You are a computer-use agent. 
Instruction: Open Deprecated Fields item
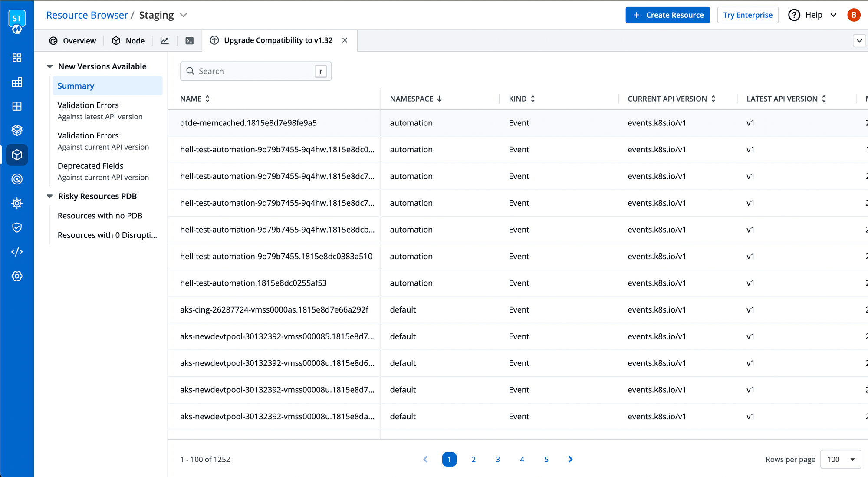tap(108, 171)
